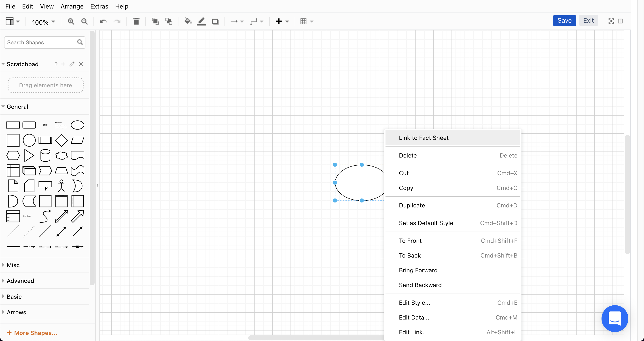Viewport: 644px width, 341px height.
Task: Click the blue Save button
Action: click(x=564, y=21)
